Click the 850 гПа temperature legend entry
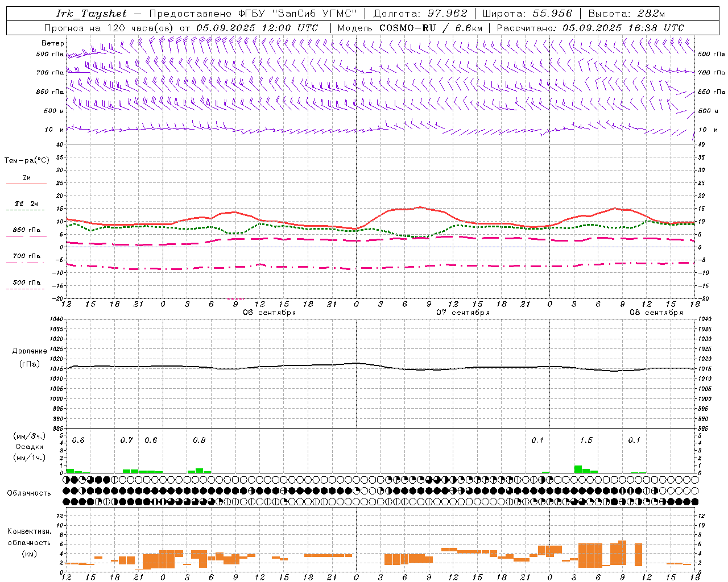728x582 pixels. tap(27, 230)
